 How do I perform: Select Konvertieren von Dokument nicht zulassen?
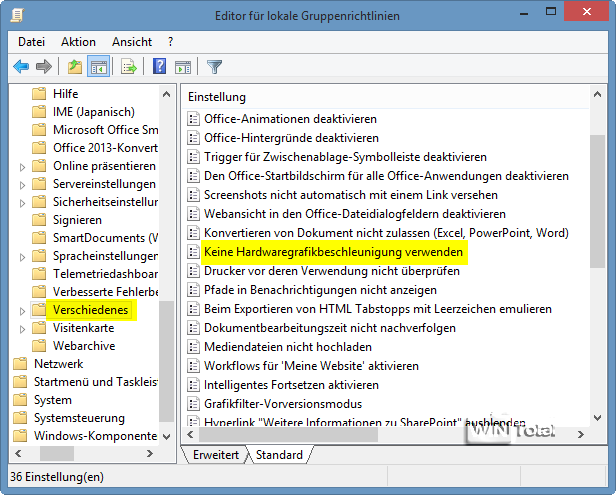386,233
